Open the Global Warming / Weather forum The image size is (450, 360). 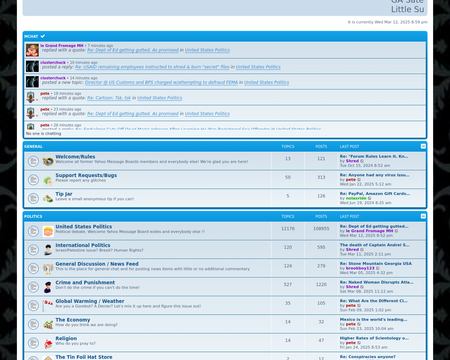coord(90,301)
